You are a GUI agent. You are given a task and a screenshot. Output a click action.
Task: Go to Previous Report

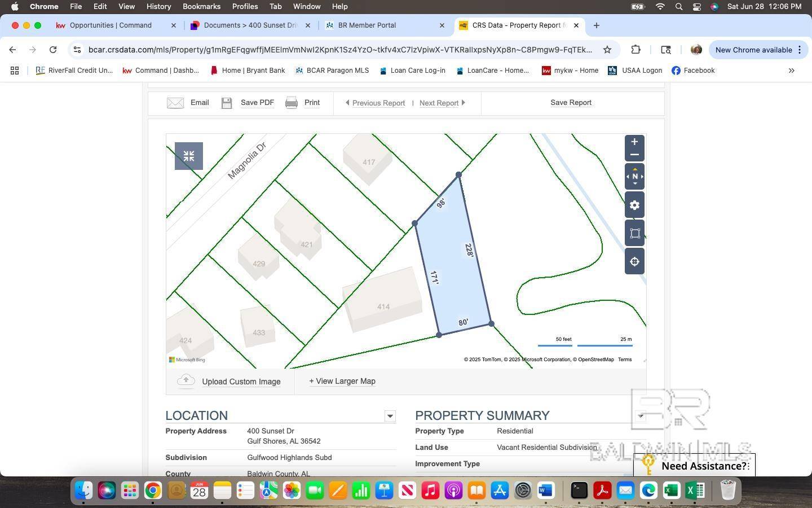pyautogui.click(x=375, y=103)
